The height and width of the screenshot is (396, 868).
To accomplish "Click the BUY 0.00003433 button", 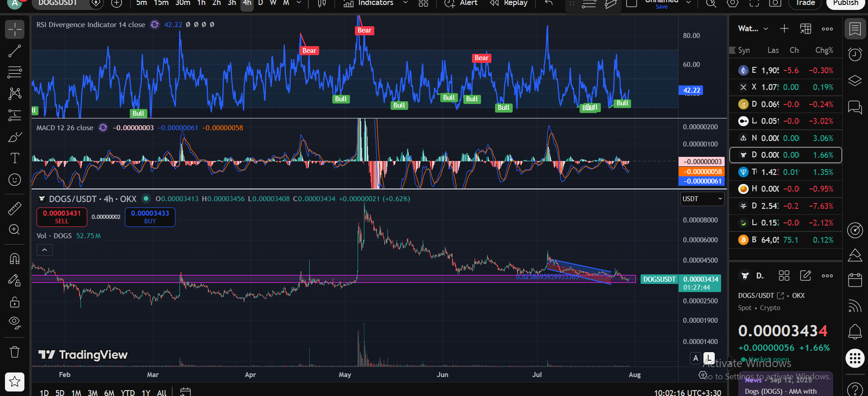I will tap(150, 217).
